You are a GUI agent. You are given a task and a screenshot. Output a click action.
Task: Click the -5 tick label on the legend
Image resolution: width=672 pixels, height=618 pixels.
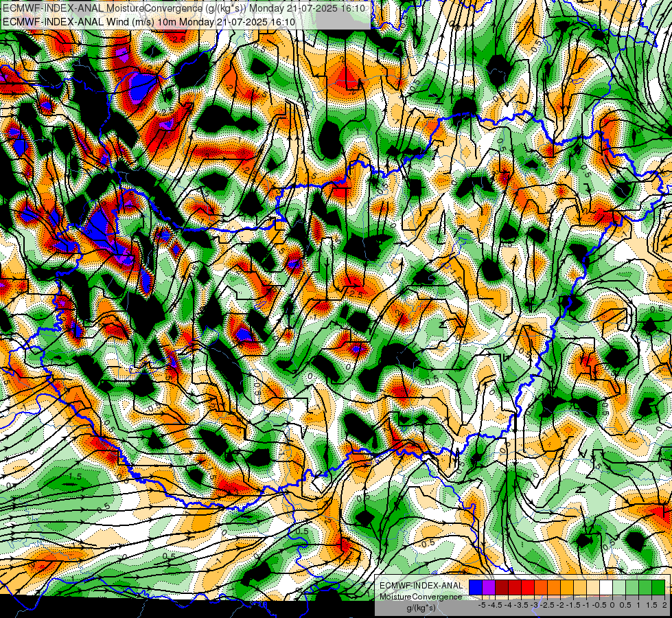[x=482, y=605]
